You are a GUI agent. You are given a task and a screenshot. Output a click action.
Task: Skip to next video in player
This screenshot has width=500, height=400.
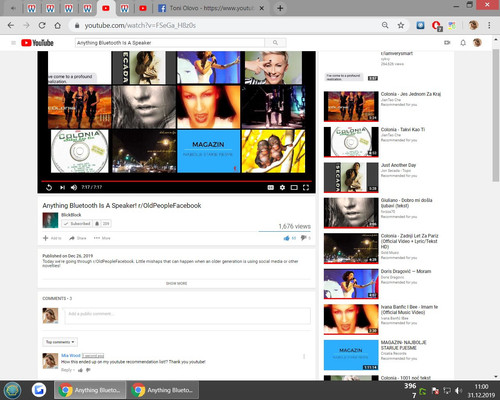coord(62,187)
